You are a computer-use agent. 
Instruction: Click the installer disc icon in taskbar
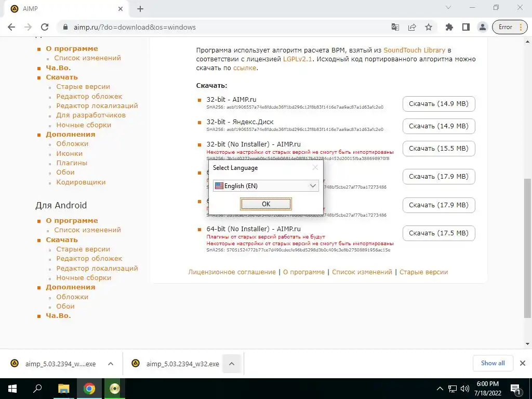(115, 389)
